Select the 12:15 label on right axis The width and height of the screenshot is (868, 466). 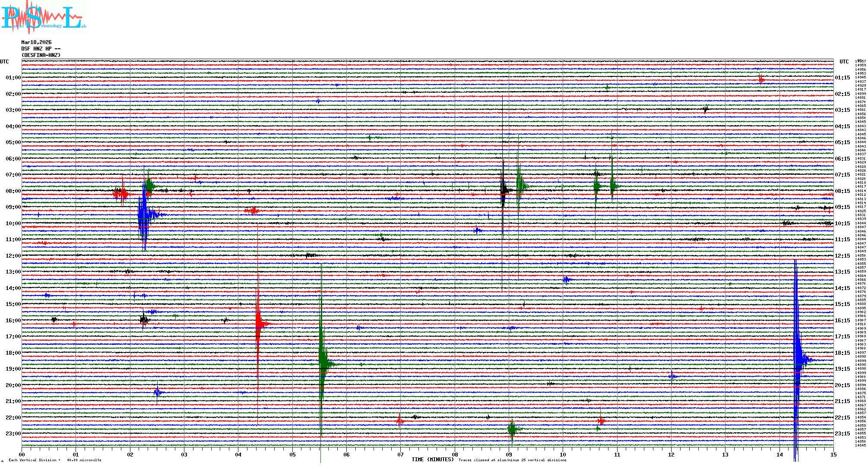[842, 256]
